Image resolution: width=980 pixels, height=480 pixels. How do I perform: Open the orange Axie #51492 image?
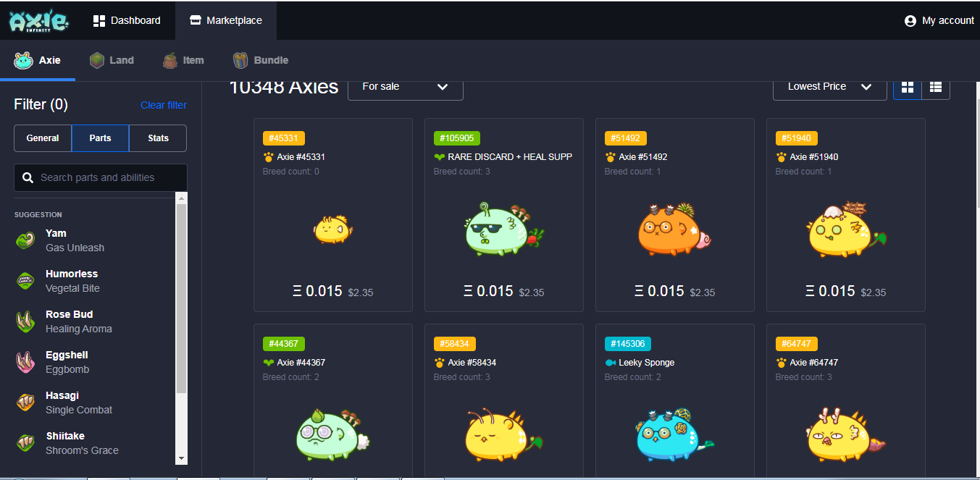(674, 229)
